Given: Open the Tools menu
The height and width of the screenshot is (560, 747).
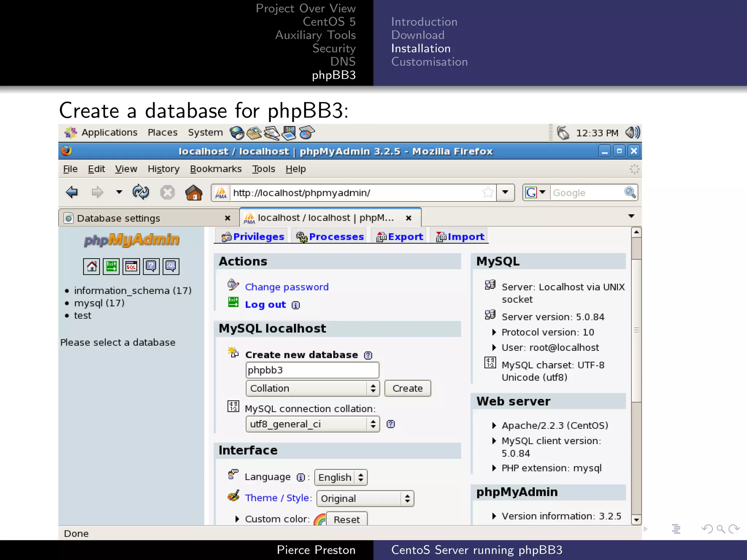Looking at the screenshot, I should 263,169.
